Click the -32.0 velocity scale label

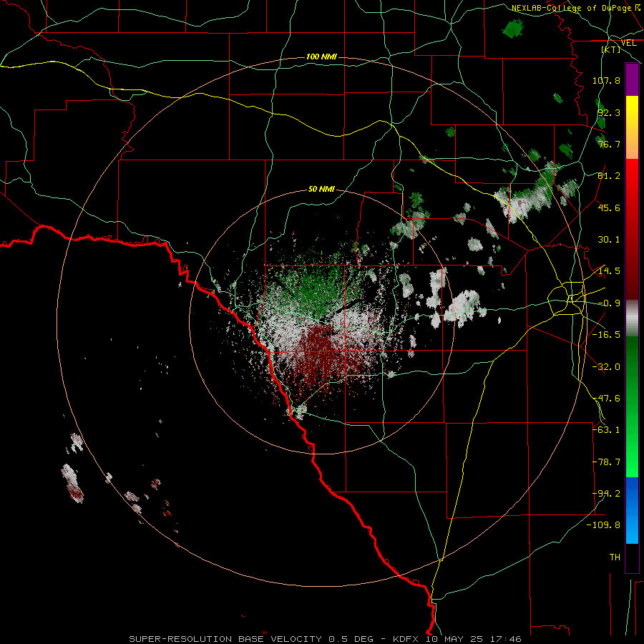606,367
